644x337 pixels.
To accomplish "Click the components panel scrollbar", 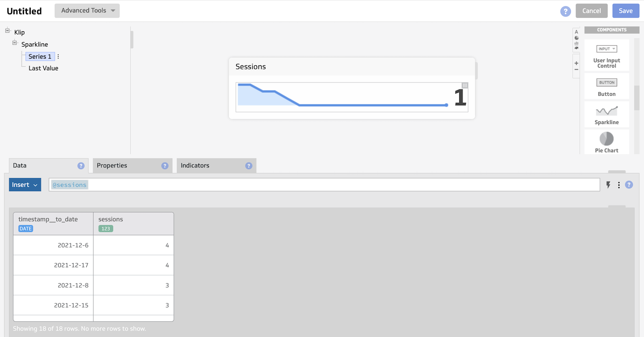I will pos(637,98).
